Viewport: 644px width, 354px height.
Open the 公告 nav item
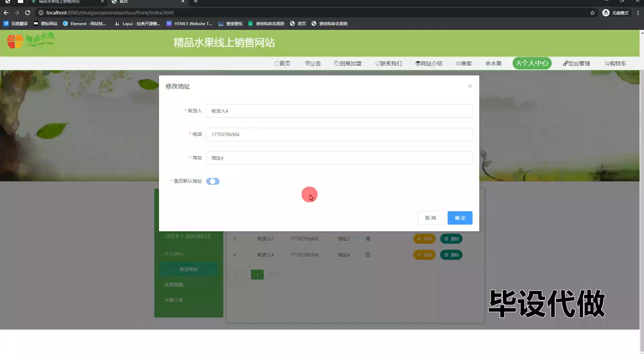(313, 63)
